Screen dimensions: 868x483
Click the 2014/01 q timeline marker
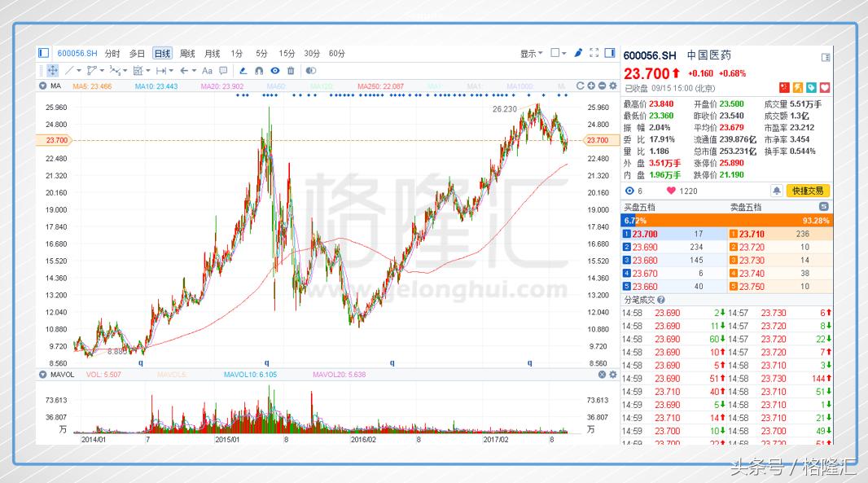141,362
